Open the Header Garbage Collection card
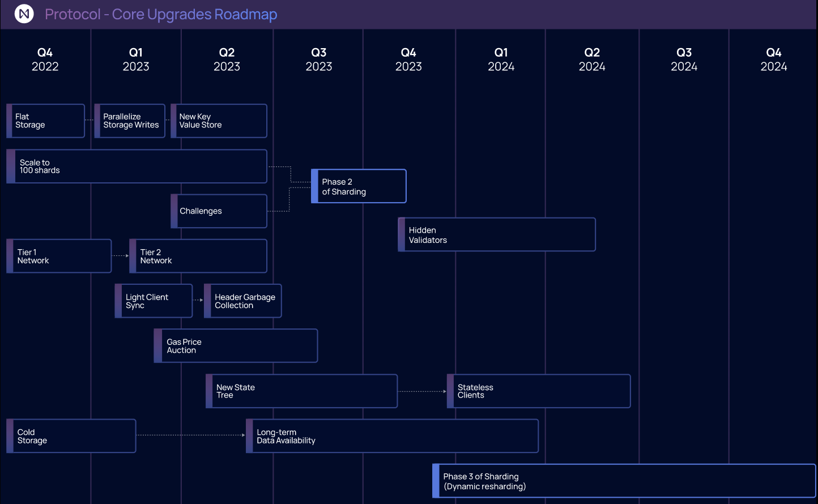 pyautogui.click(x=242, y=301)
